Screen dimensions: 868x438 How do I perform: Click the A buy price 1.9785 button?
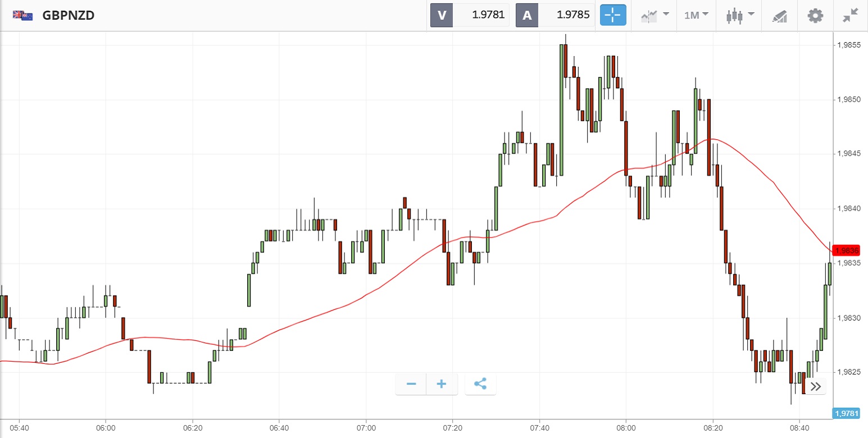click(x=555, y=15)
